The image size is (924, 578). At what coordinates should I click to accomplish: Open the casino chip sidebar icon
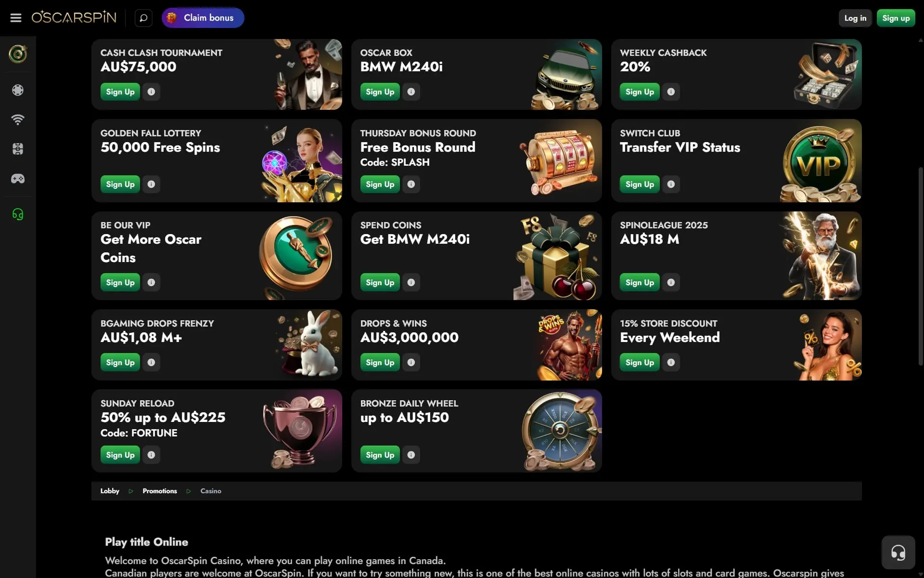pyautogui.click(x=18, y=90)
